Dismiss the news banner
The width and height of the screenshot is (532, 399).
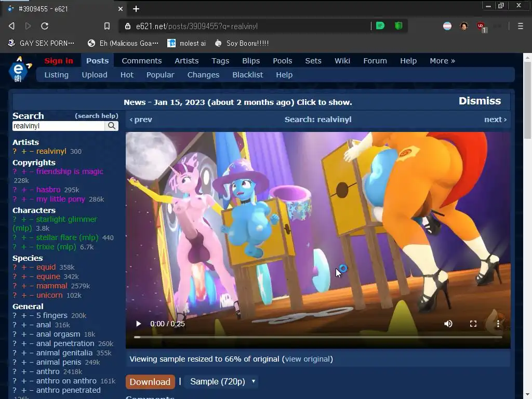pos(480,101)
